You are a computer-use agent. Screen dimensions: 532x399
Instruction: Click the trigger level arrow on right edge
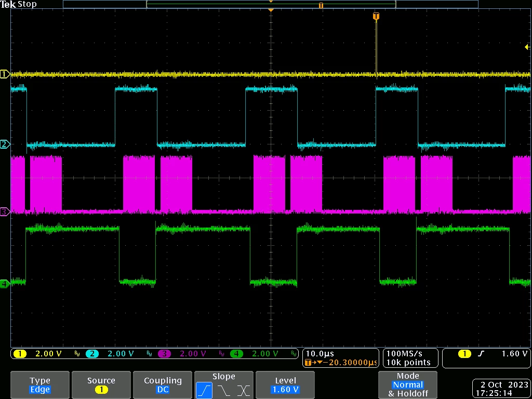tap(527, 47)
